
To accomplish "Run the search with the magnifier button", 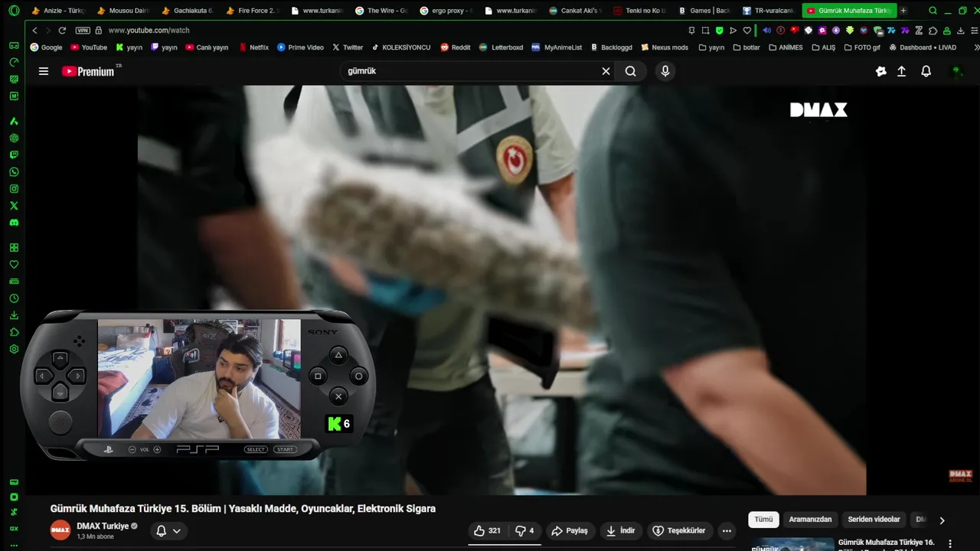I will coord(630,71).
